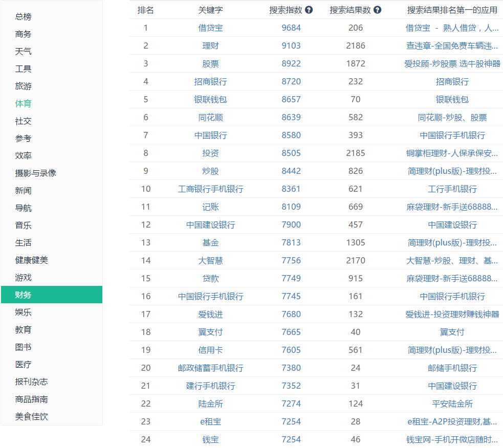Image resolution: width=503 pixels, height=448 pixels.
Task: Switch to the 天气 category
Action: click(23, 51)
